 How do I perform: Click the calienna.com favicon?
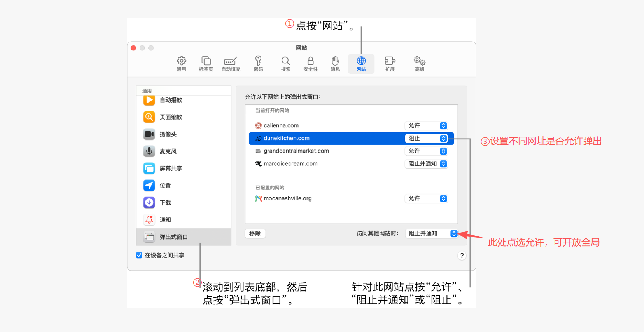tap(258, 125)
